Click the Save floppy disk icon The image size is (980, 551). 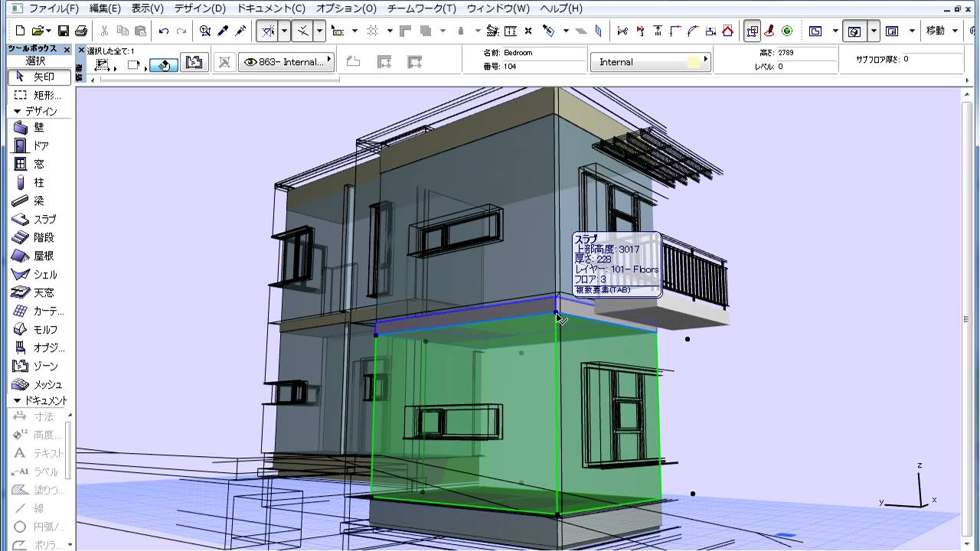64,31
